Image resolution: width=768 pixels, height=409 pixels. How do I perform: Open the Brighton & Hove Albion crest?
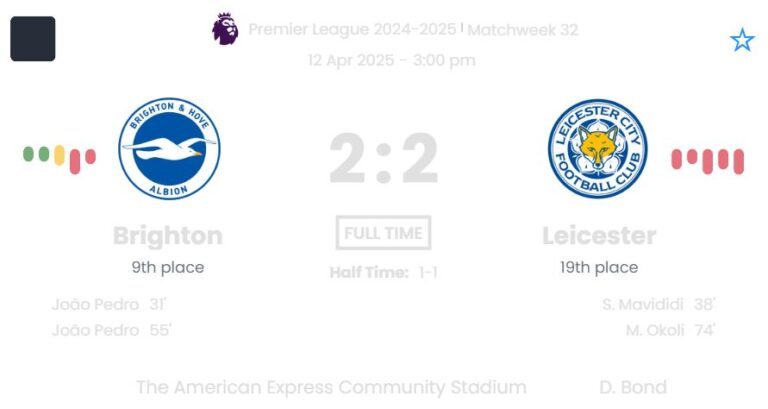(169, 150)
